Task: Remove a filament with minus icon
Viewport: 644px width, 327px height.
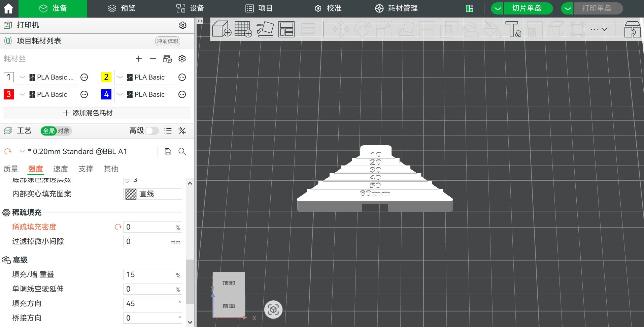Action: (x=153, y=59)
